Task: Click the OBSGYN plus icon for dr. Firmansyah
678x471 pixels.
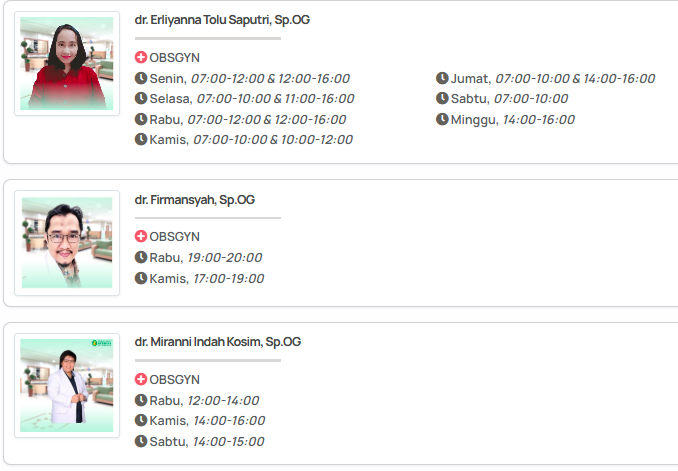Action: (x=141, y=237)
